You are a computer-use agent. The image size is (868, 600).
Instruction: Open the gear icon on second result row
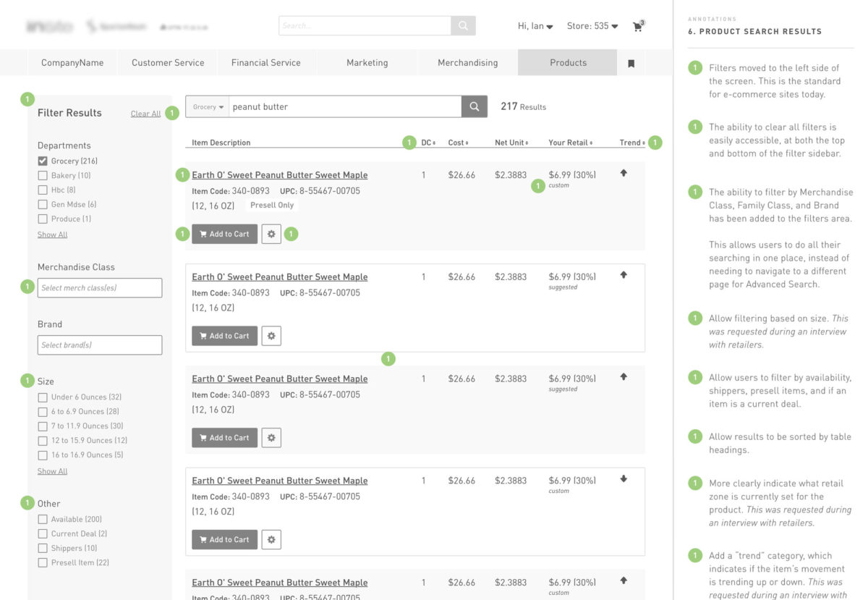click(x=271, y=335)
